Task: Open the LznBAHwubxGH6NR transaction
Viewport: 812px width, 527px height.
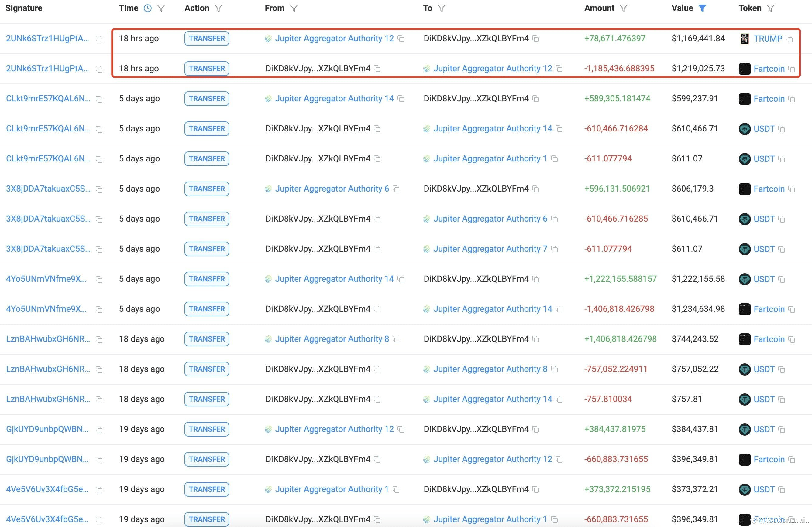Action: tap(47, 339)
